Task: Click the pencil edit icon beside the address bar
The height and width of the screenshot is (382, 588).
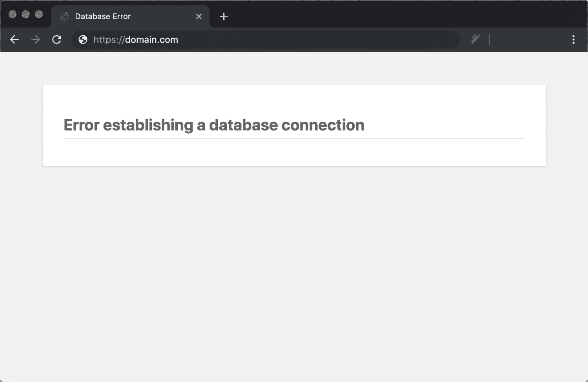Action: [x=475, y=40]
